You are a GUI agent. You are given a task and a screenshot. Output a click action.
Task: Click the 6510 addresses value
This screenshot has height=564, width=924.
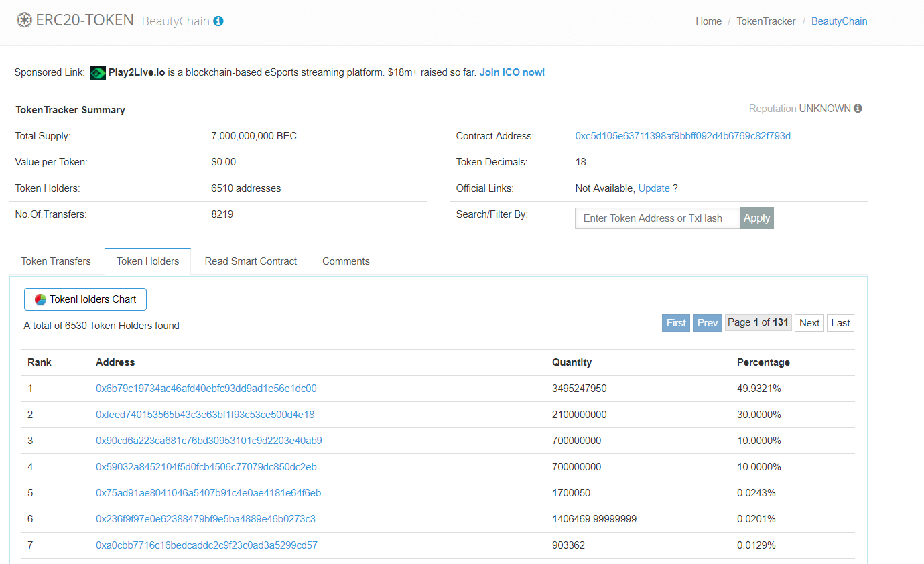click(246, 188)
